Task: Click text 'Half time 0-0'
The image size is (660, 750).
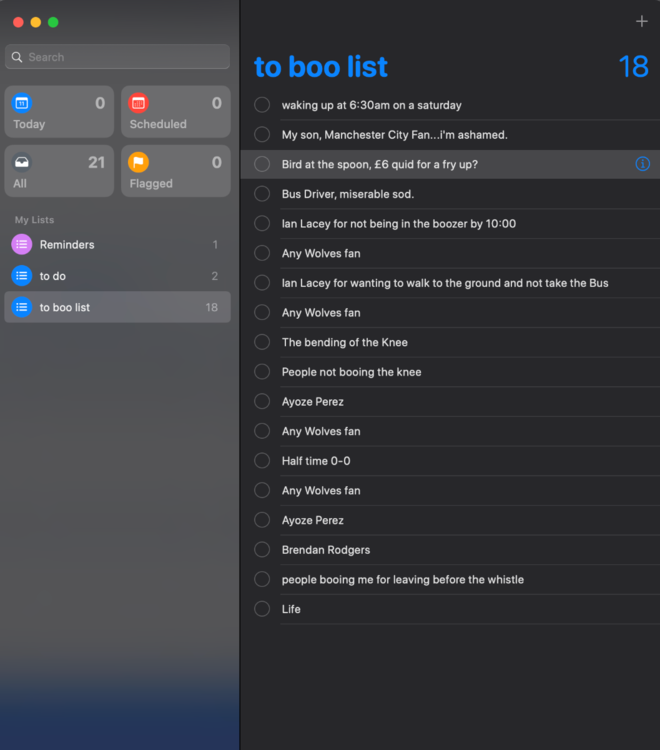Action: pos(316,461)
